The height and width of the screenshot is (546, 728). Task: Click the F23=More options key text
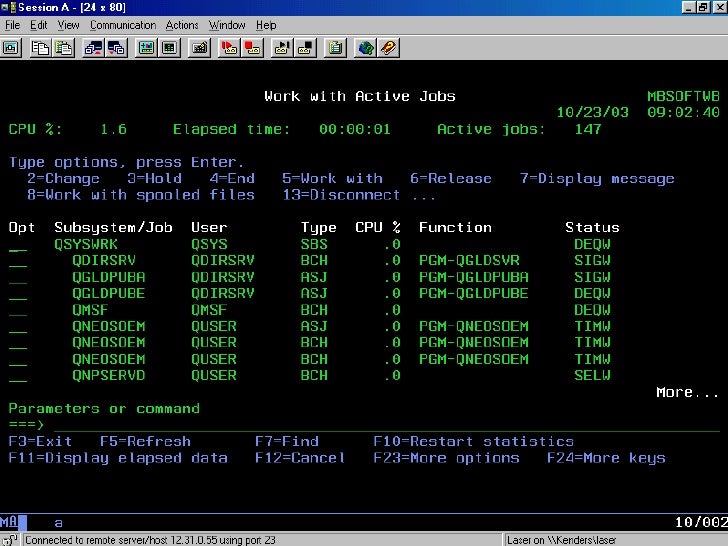click(x=446, y=458)
